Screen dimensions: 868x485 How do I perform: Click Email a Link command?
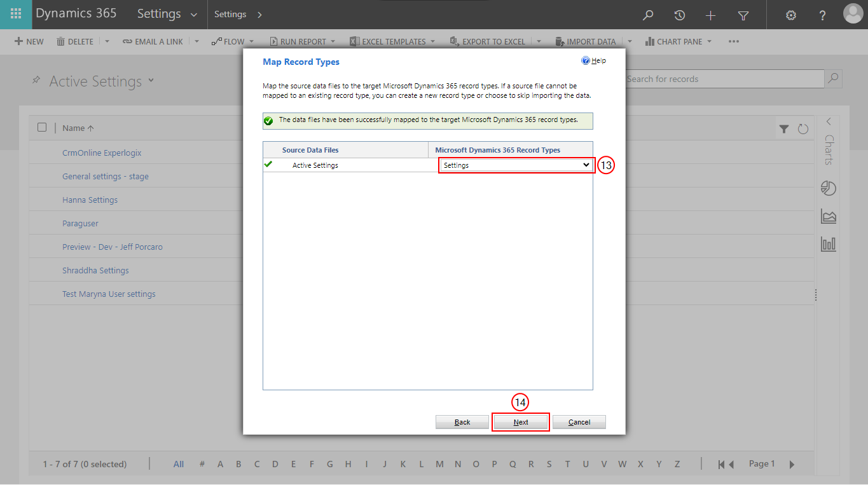coord(153,41)
